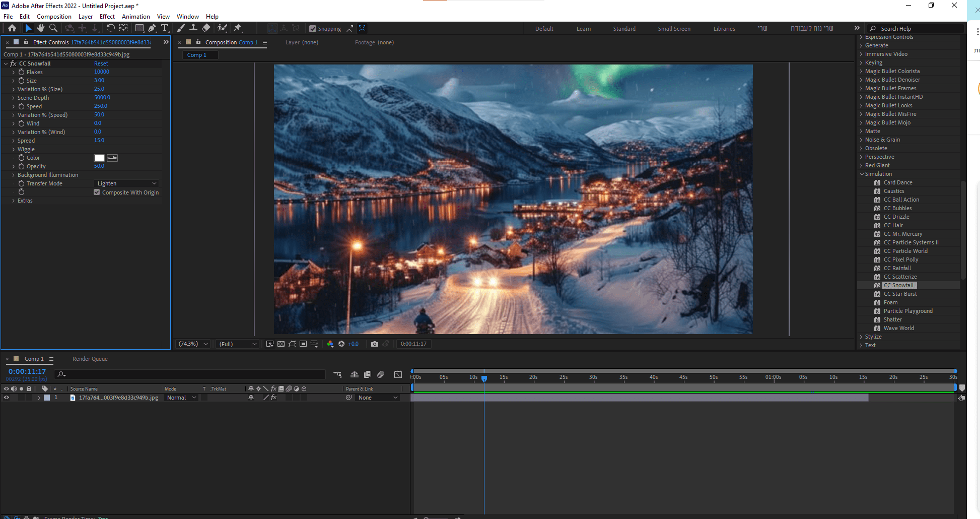The height and width of the screenshot is (519, 980).
Task: Expand the Stylize effects category
Action: coord(873,337)
